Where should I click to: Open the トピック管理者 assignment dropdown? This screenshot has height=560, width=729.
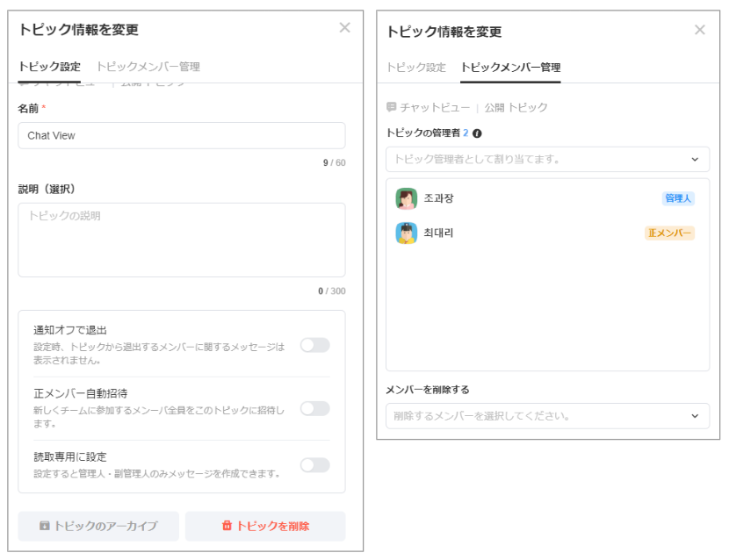point(547,159)
